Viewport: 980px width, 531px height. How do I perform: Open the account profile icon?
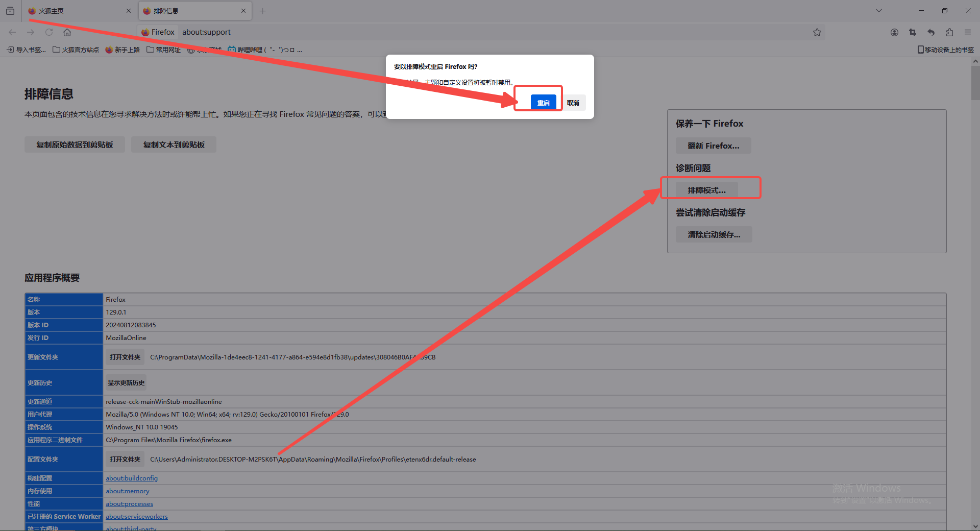[894, 32]
